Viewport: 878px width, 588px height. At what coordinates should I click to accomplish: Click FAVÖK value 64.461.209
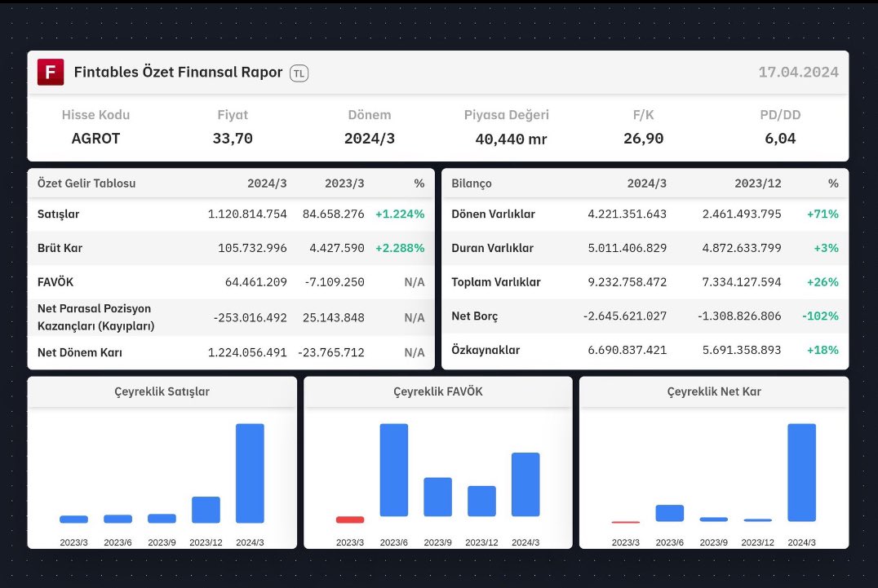pyautogui.click(x=256, y=282)
